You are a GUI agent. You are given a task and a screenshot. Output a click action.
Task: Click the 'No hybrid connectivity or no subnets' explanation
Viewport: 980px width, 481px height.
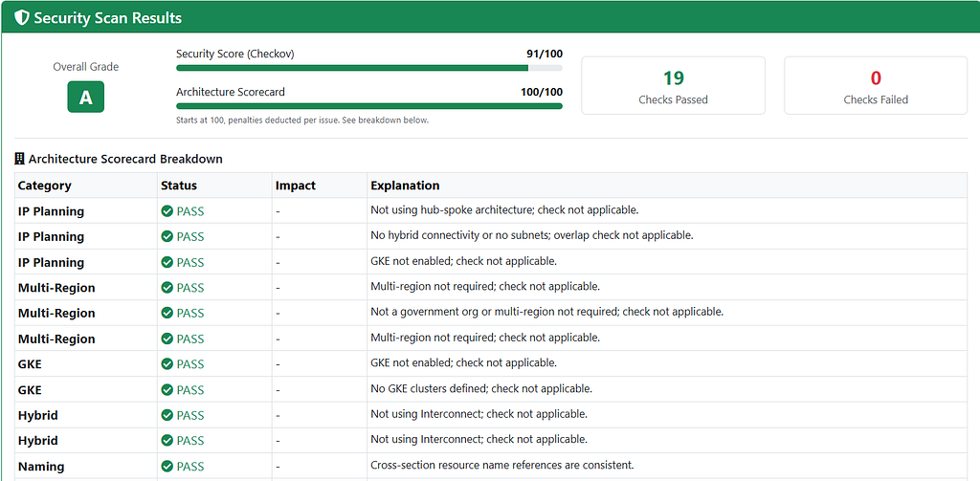532,236
